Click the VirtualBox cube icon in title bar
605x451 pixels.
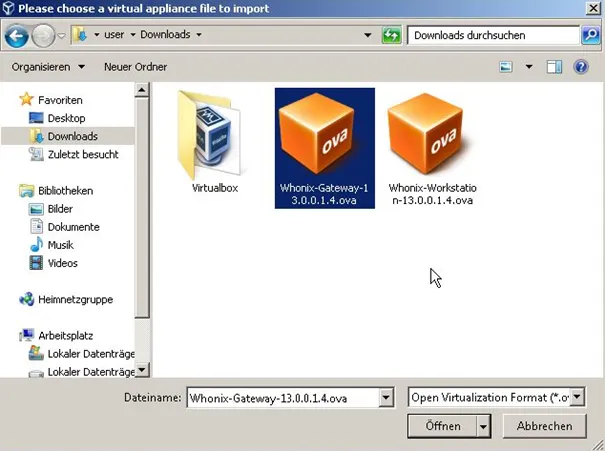point(8,8)
